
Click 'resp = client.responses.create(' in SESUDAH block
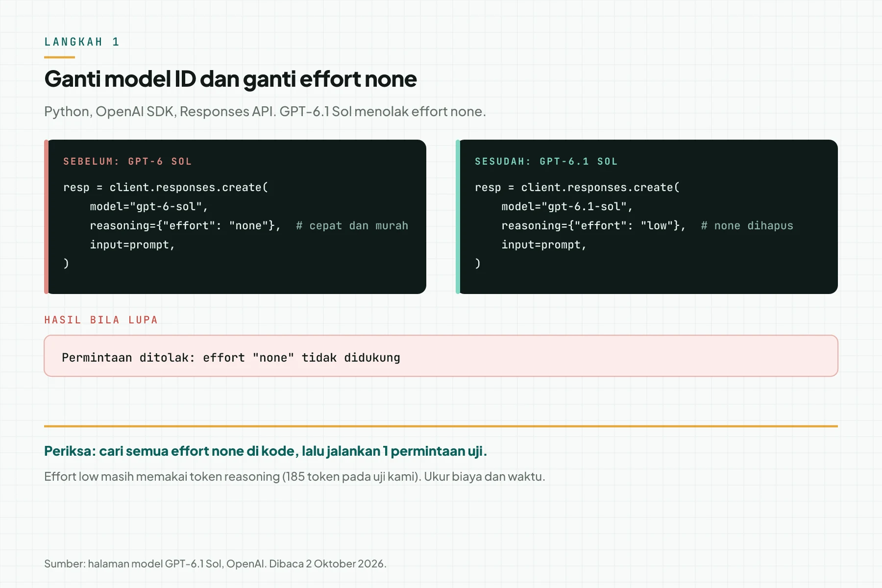577,188
